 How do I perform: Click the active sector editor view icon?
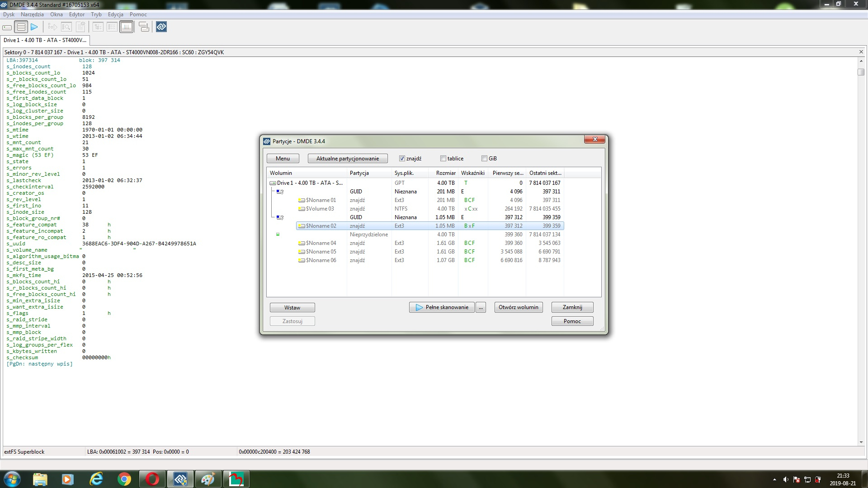[127, 27]
